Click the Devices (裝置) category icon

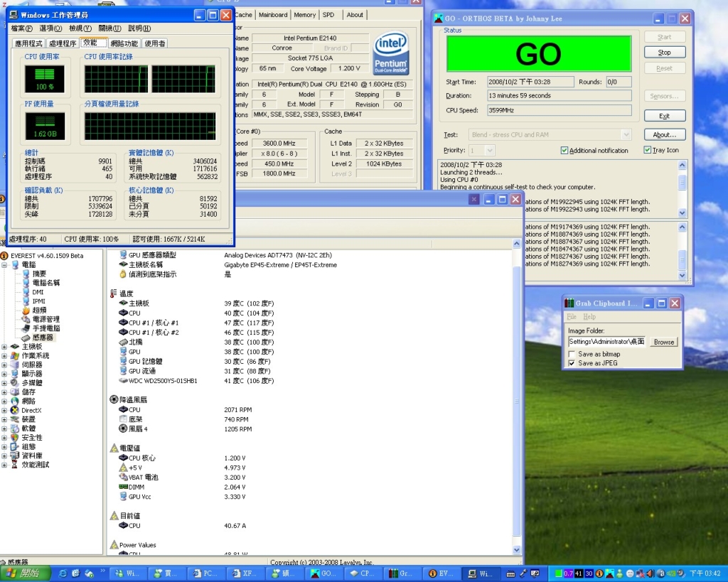[x=15, y=419]
